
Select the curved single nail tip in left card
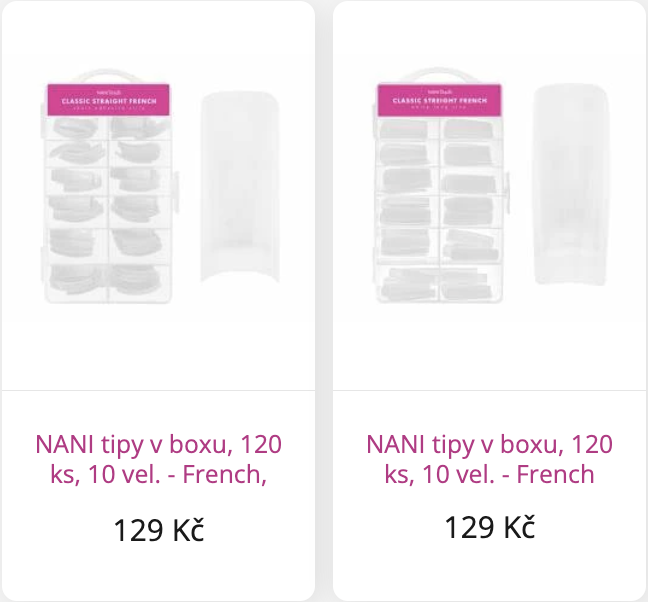pos(240,187)
